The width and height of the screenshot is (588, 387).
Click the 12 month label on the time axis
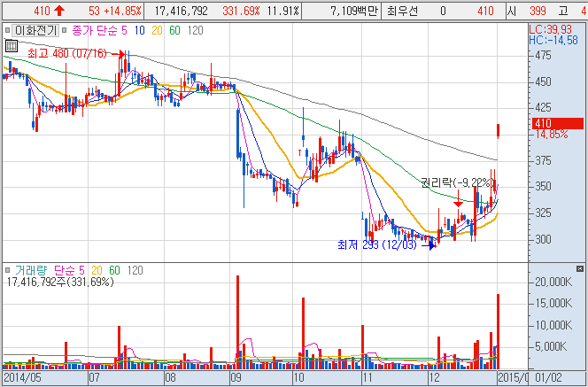[434, 377]
